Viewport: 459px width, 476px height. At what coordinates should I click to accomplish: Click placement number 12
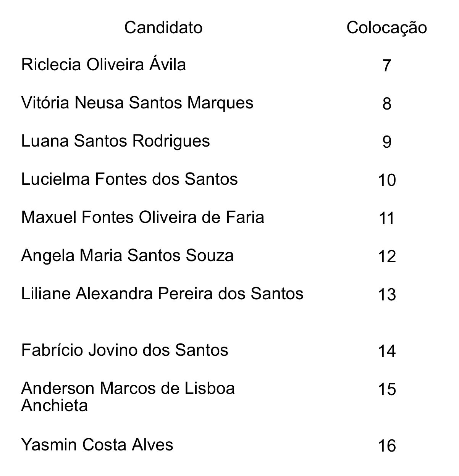[x=386, y=257]
